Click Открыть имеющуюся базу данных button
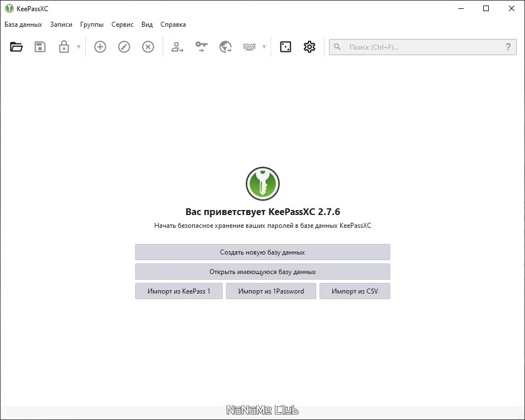 pos(263,272)
